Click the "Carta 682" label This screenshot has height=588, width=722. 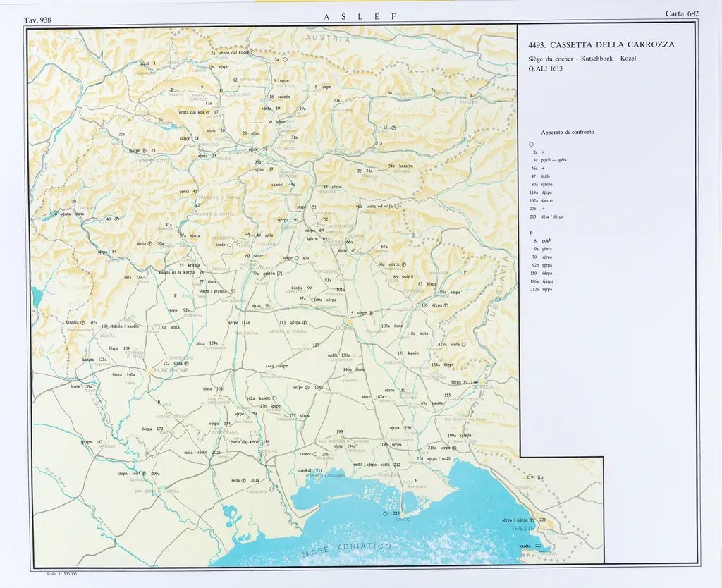click(681, 13)
